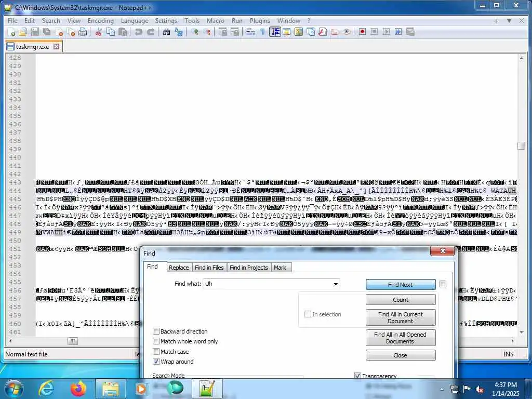Click the Stop Recording macro icon
This screenshot has height=399, width=532.
coord(374,32)
